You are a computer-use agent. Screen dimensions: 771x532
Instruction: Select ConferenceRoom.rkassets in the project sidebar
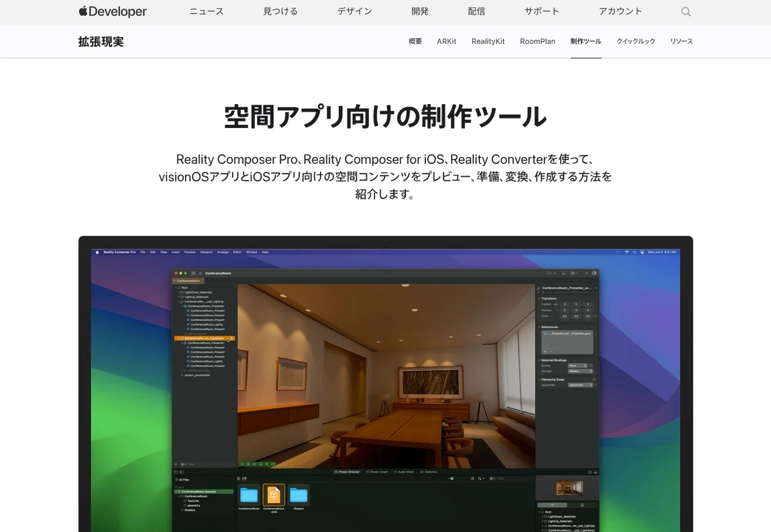[x=202, y=492]
